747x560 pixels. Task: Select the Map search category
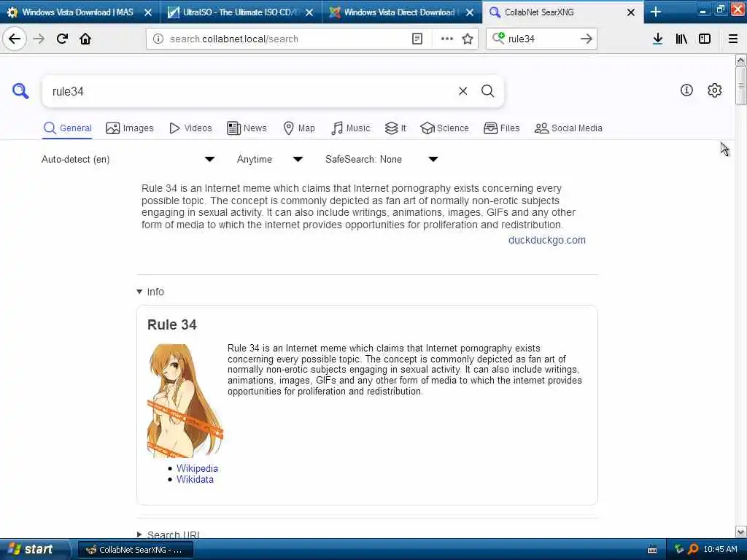[298, 128]
